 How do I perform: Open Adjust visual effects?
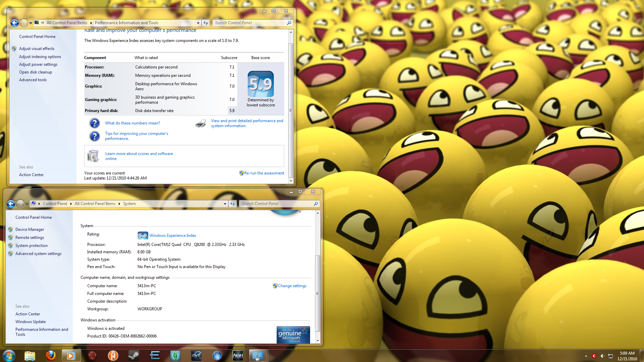point(37,49)
